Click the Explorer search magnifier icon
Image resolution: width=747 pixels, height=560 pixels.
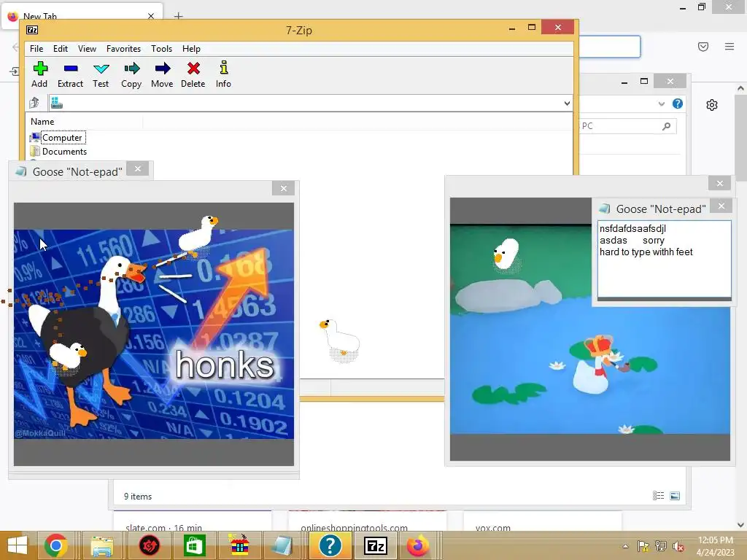pos(667,126)
